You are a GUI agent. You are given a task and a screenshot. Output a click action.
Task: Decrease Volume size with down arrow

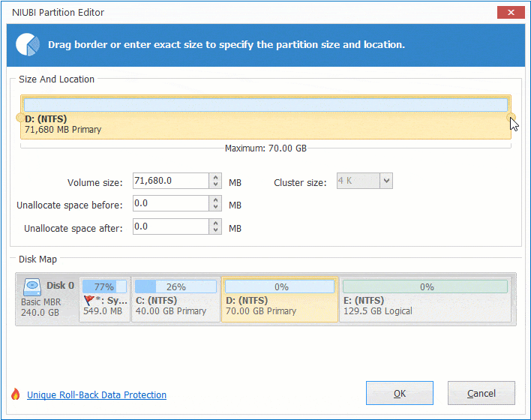tap(216, 184)
